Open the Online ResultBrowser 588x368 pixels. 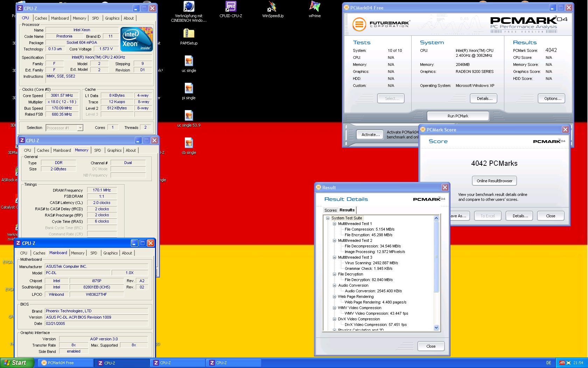click(494, 181)
